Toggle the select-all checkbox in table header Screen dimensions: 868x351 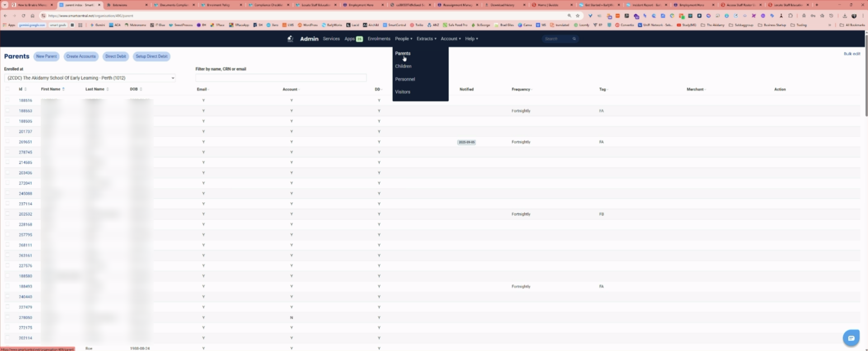coord(7,89)
